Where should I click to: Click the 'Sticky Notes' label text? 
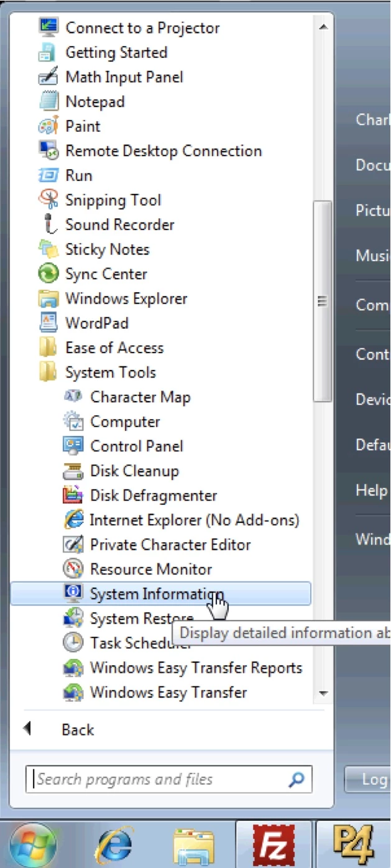(108, 249)
